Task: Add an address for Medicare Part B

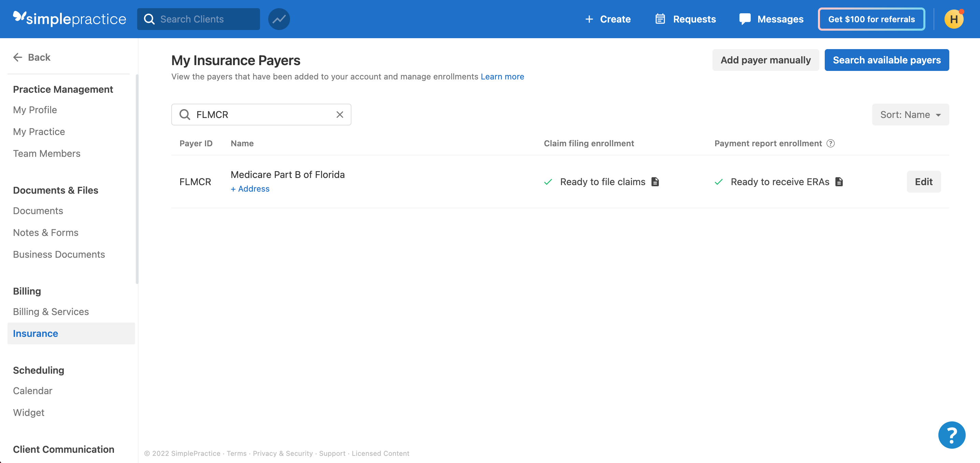Action: pyautogui.click(x=250, y=189)
